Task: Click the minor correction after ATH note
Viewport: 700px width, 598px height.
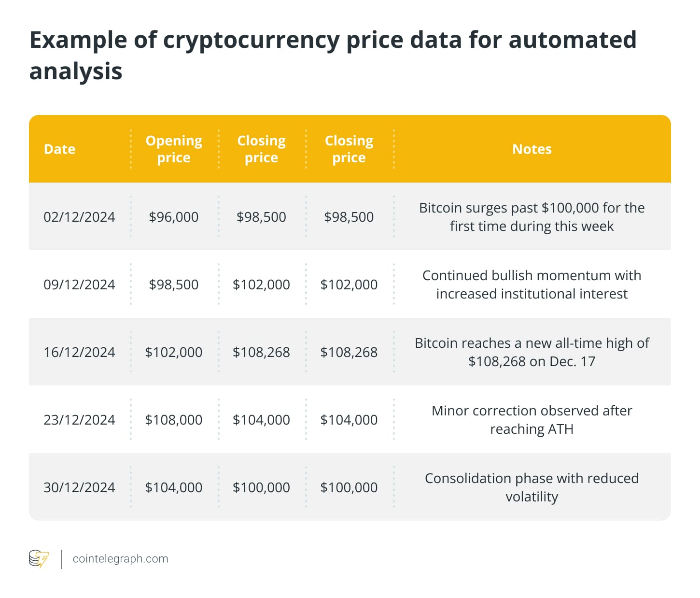Action: pyautogui.click(x=532, y=420)
